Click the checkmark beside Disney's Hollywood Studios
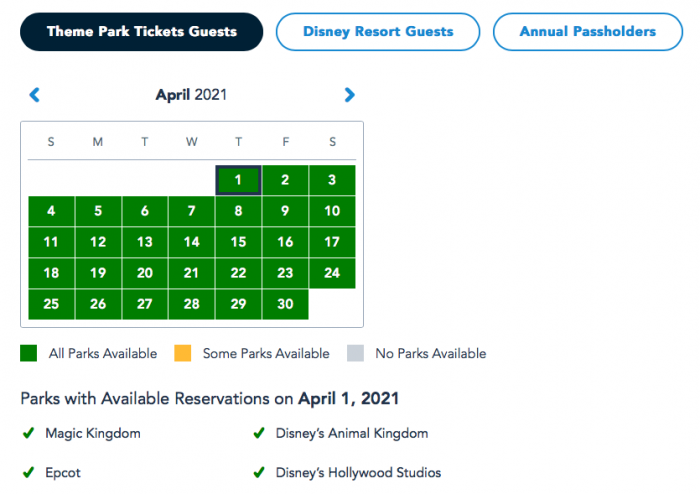 (258, 472)
